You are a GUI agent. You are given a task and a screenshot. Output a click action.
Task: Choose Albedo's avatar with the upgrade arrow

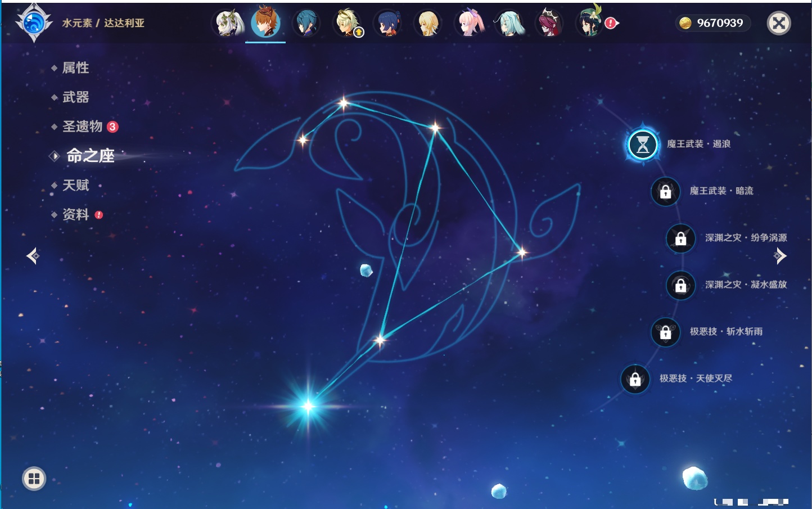tap(348, 23)
